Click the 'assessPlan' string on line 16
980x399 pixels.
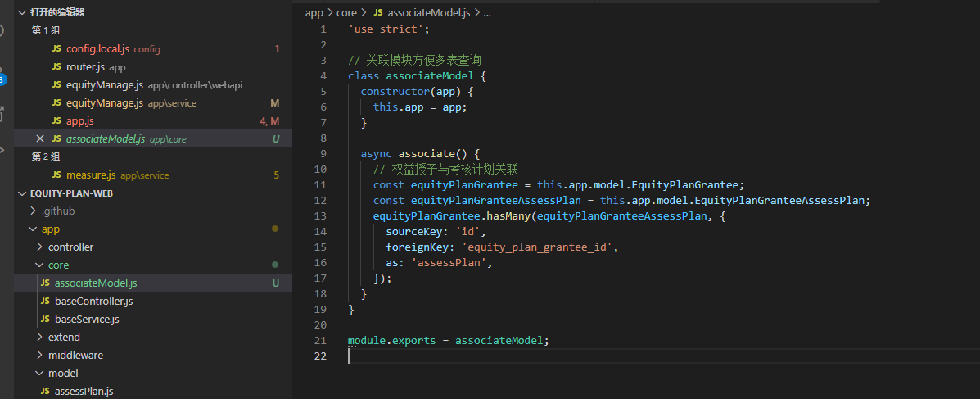point(448,263)
